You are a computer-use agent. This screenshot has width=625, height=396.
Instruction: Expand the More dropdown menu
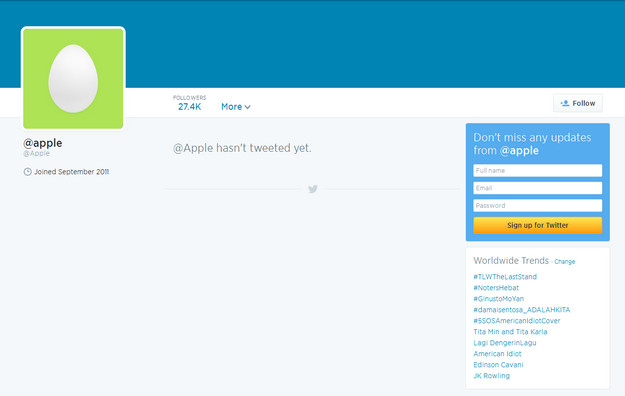[x=236, y=107]
